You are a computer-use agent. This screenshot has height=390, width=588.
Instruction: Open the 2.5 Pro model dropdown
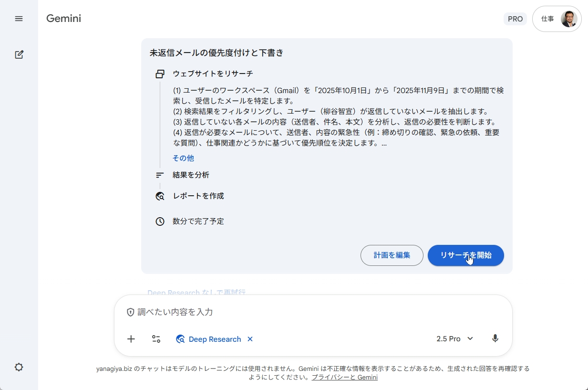coord(455,339)
